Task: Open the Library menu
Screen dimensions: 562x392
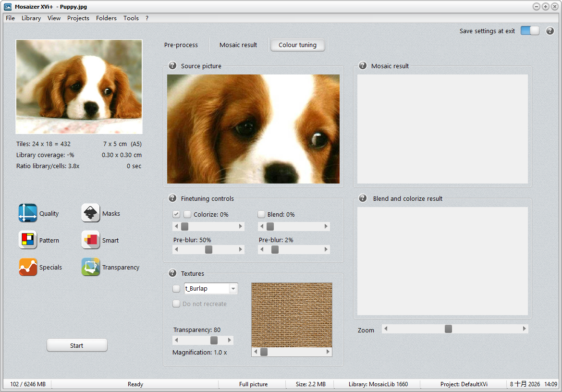Action: (31, 18)
